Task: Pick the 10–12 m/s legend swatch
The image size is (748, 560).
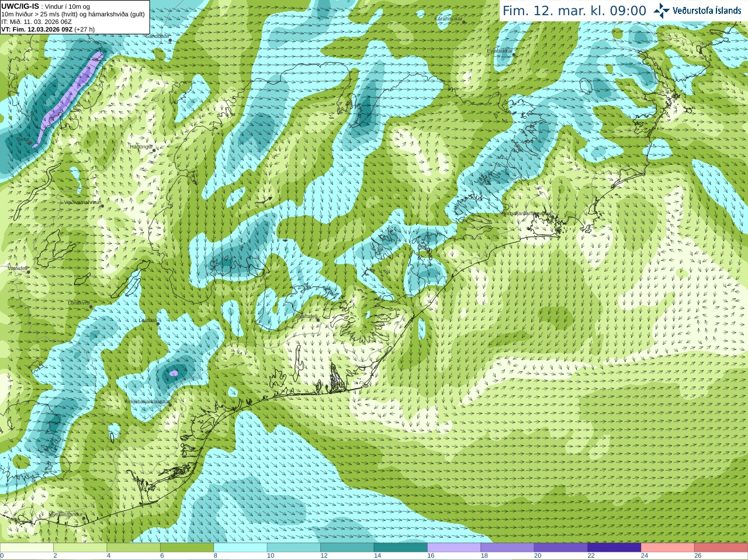Action: coord(294,548)
